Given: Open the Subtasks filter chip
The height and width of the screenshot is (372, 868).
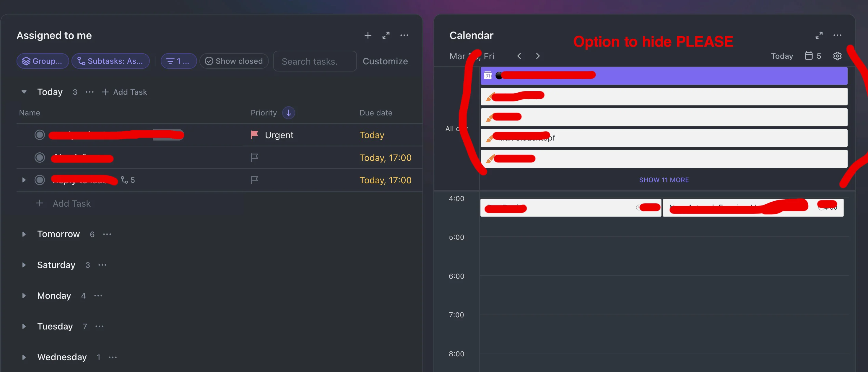Looking at the screenshot, I should 110,61.
